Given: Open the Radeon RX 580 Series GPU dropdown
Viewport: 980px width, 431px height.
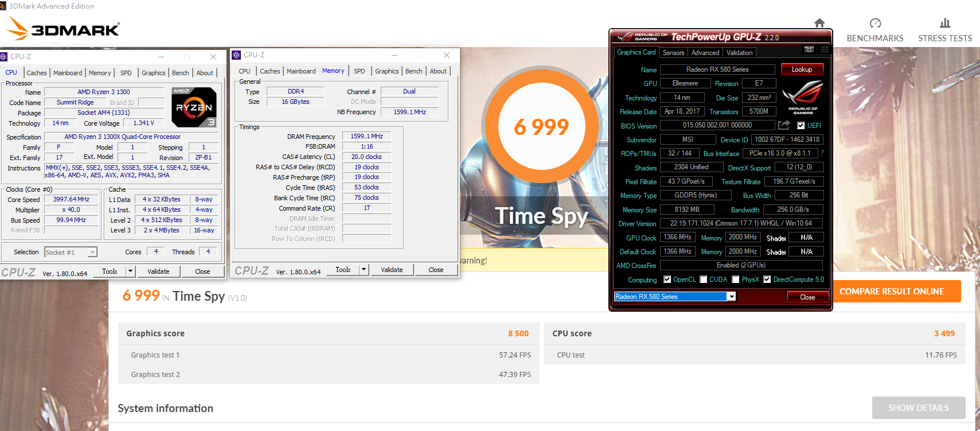Looking at the screenshot, I should point(731,297).
